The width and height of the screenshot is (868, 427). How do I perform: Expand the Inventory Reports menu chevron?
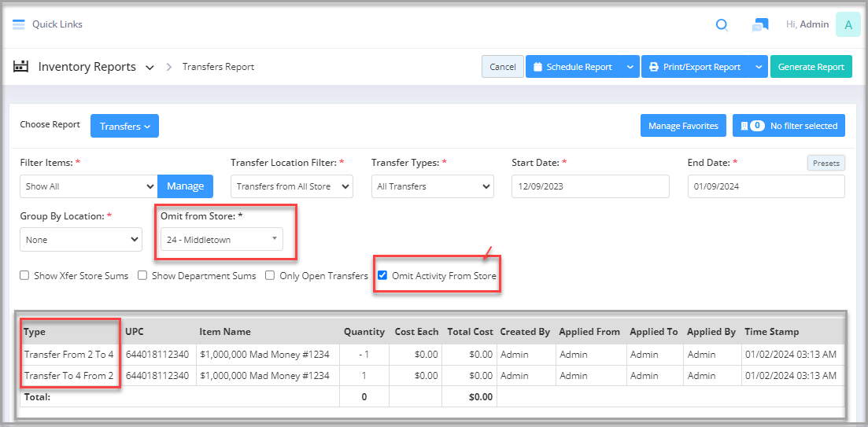click(150, 68)
